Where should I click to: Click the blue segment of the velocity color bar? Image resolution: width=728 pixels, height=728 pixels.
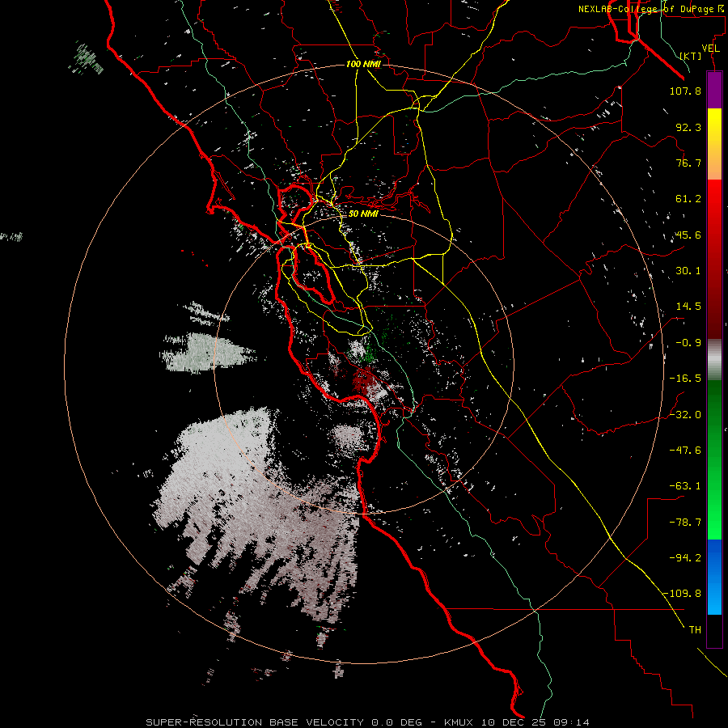[x=714, y=577]
